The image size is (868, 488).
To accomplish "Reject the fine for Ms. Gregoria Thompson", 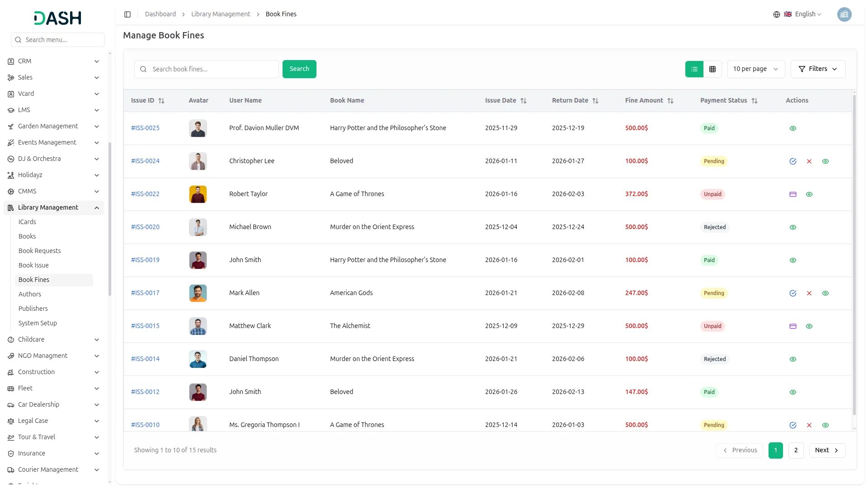I will [x=809, y=425].
